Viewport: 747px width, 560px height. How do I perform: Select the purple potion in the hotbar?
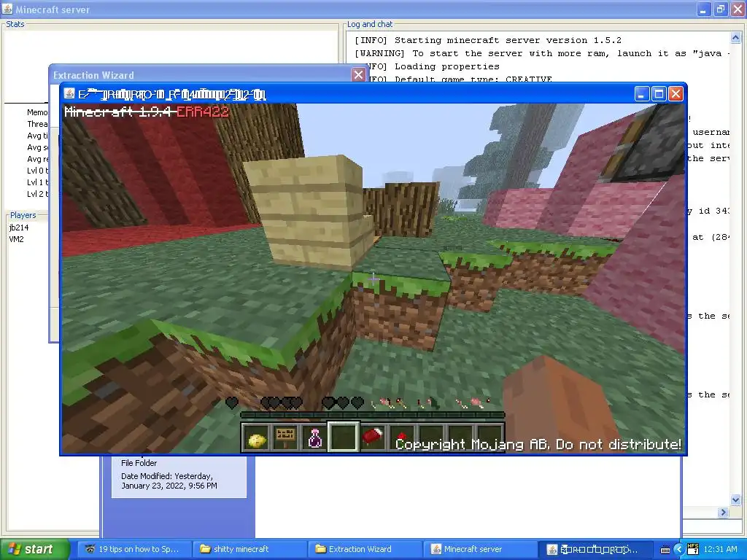pos(314,437)
